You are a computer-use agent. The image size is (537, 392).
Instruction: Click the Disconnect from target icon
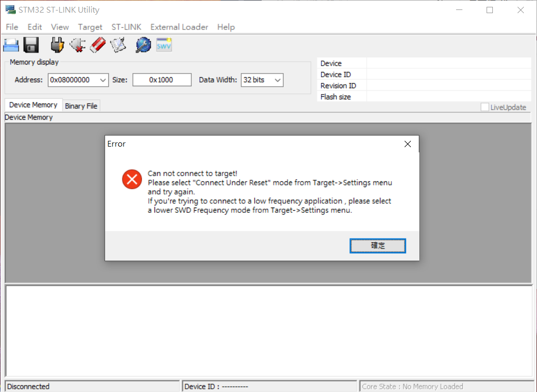pos(77,45)
